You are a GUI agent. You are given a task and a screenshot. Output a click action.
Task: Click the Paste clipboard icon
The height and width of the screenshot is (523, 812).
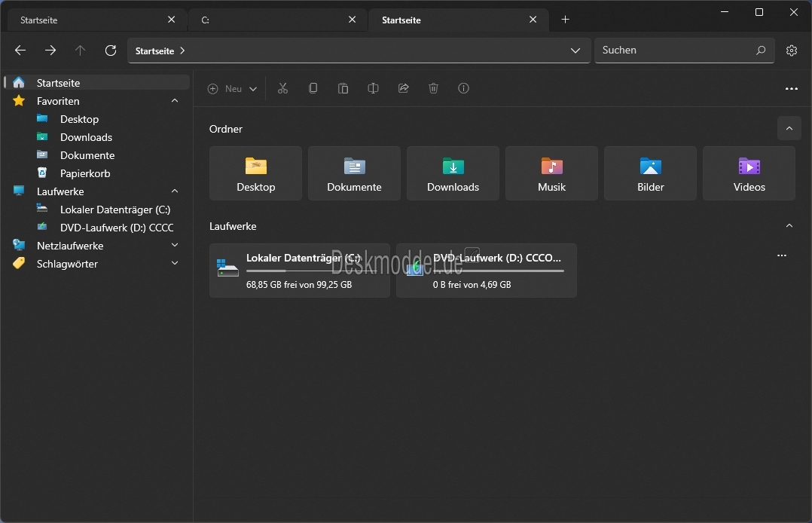point(343,88)
